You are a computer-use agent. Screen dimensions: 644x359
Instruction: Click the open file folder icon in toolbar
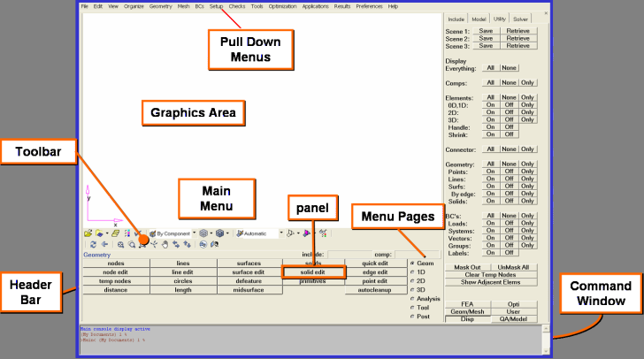88,233
